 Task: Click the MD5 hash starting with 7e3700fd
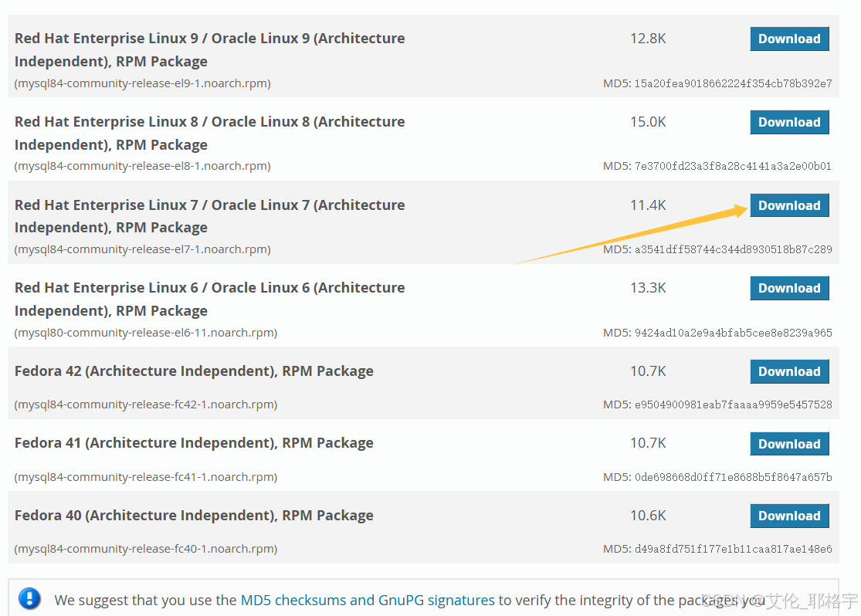pyautogui.click(x=733, y=167)
